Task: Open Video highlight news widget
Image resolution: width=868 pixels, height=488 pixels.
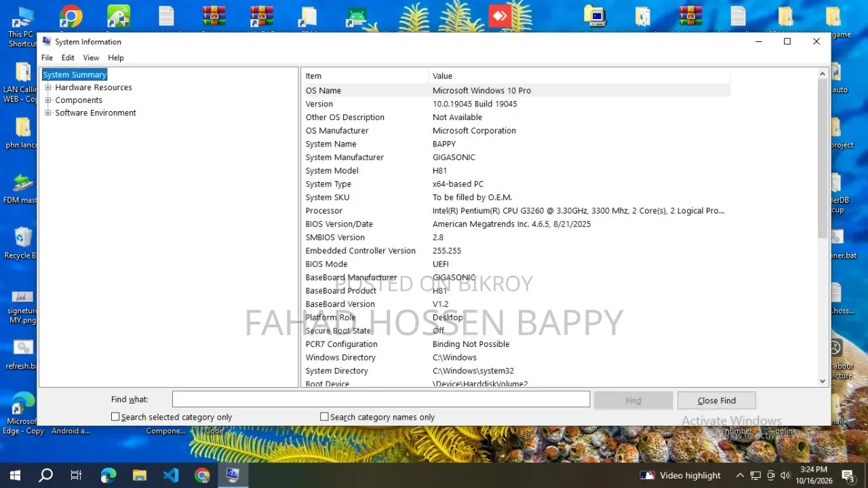Action: click(680, 475)
